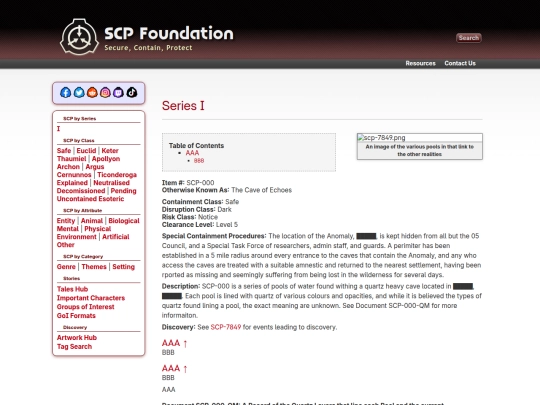Open the TikTok social icon
The image size is (540, 405).
pyautogui.click(x=132, y=92)
